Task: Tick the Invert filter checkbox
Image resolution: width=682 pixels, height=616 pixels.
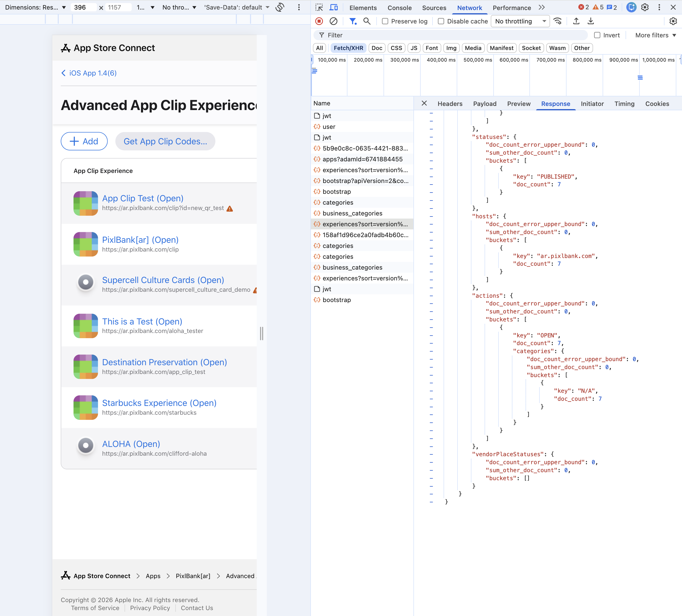Action: point(597,35)
